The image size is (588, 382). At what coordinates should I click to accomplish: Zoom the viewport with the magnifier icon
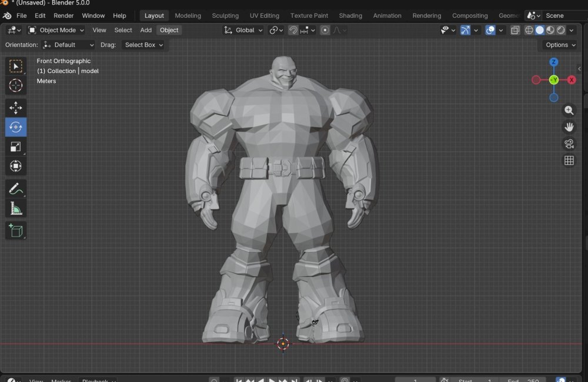[x=569, y=110]
